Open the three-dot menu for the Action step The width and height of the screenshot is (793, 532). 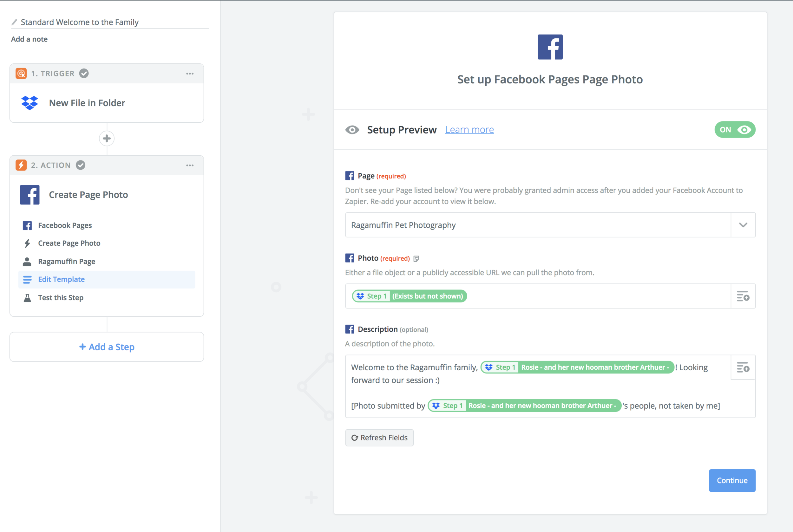click(x=190, y=165)
